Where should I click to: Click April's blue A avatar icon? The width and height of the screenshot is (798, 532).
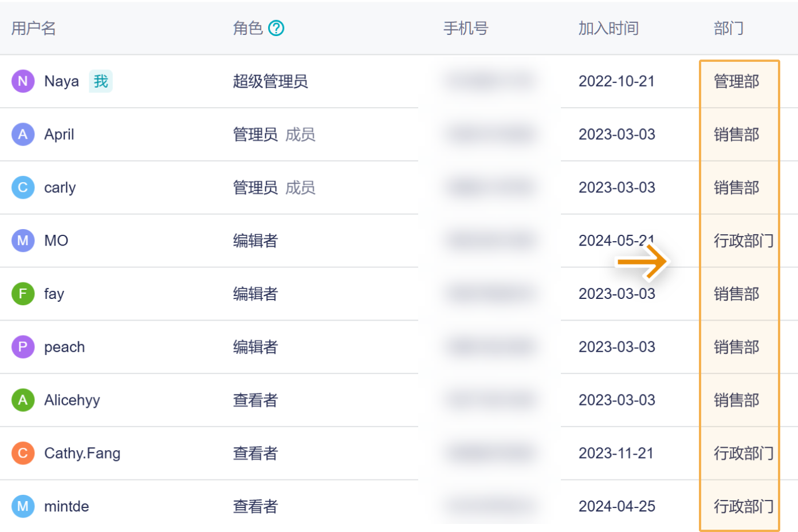23,135
